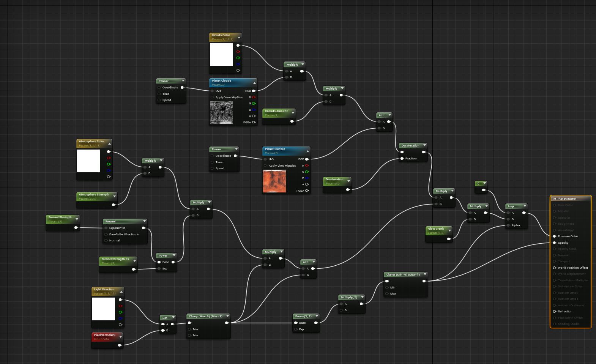This screenshot has height=364, width=596.
Task: Click the Lerp node's A input pin
Action: coord(509,213)
